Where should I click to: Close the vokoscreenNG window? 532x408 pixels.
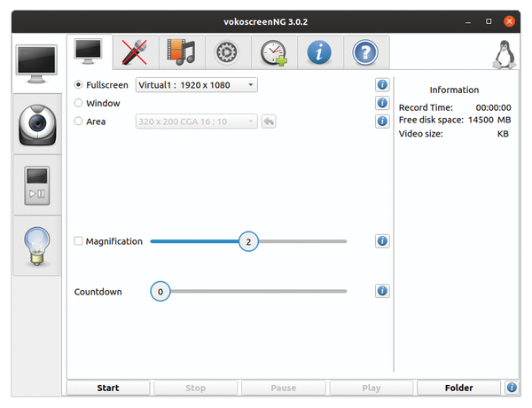coord(509,21)
